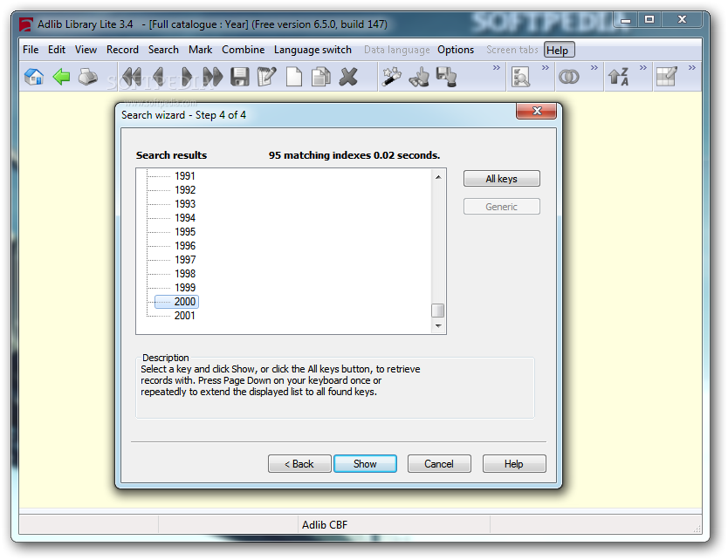The width and height of the screenshot is (728, 560).
Task: Expand chevron after combine circles icon
Action: 594,68
